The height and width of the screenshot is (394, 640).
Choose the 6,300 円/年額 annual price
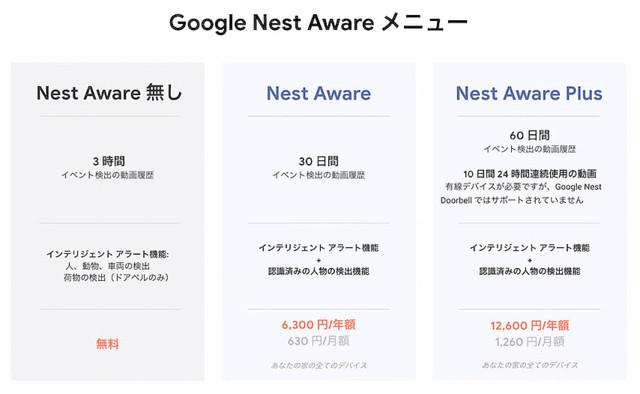pos(318,325)
